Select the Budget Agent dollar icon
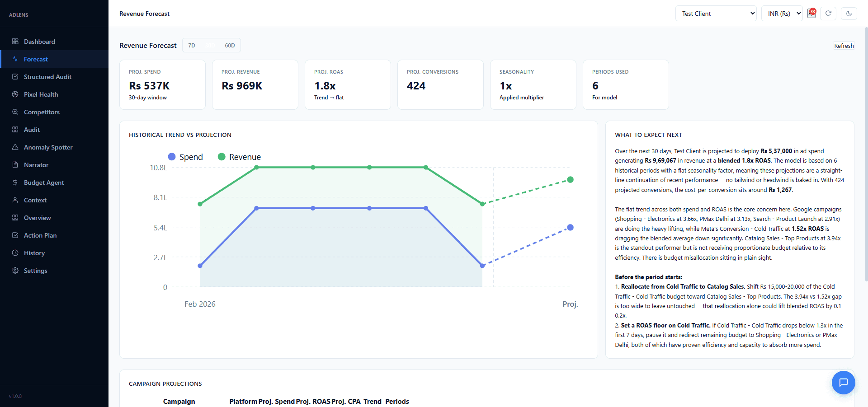The image size is (868, 407). 15,182
